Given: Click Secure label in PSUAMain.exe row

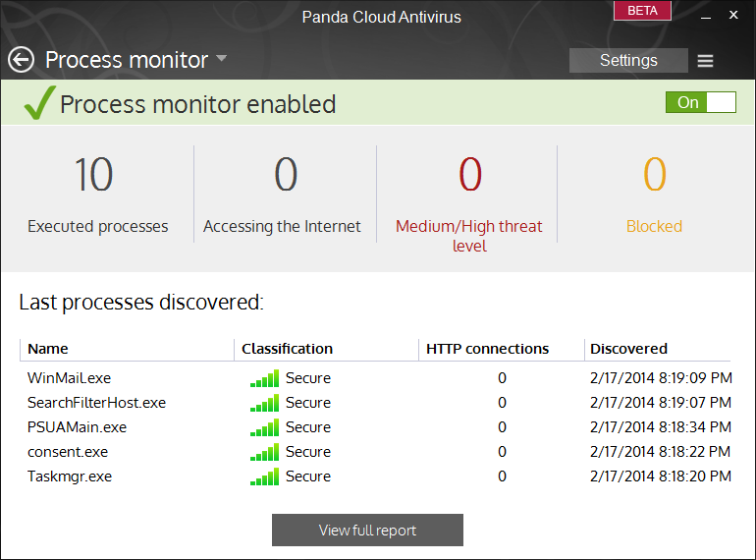Looking at the screenshot, I should [308, 427].
